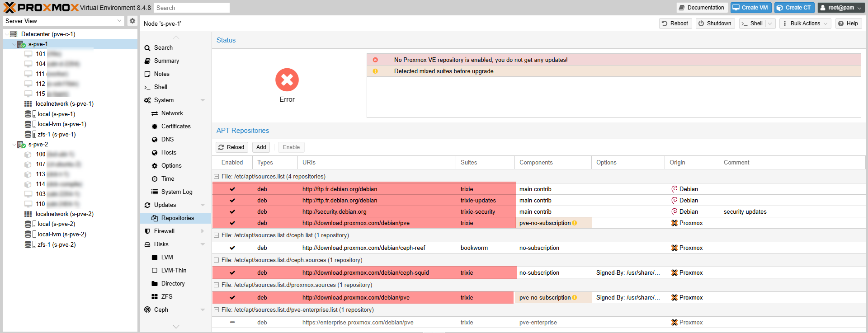Click the Reboot power icon button
The height and width of the screenshot is (333, 868).
pos(675,23)
